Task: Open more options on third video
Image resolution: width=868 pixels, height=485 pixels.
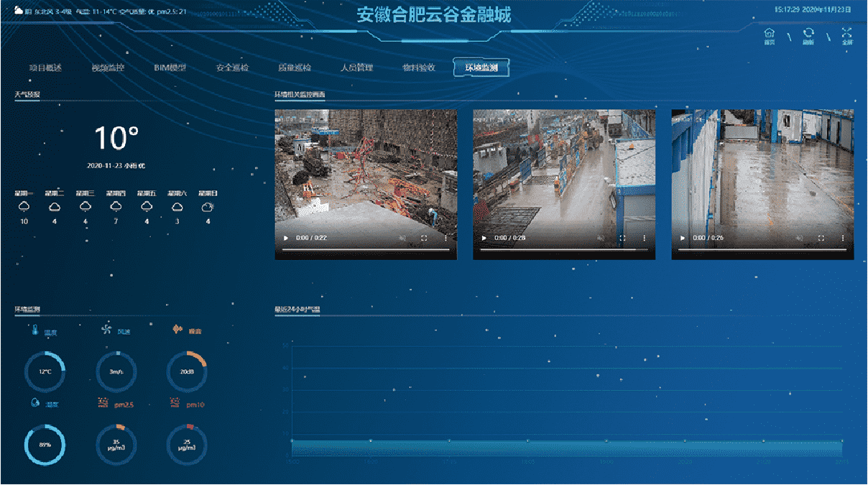Action: [x=843, y=238]
